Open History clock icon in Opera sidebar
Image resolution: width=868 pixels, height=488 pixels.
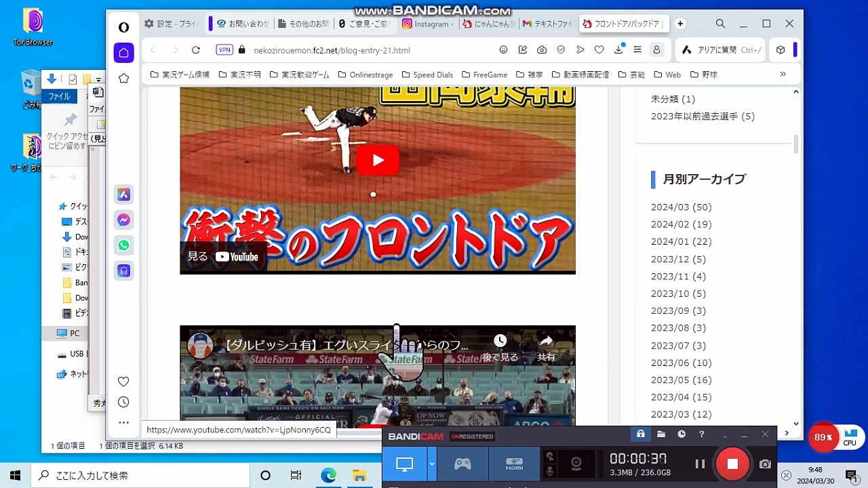pyautogui.click(x=123, y=402)
